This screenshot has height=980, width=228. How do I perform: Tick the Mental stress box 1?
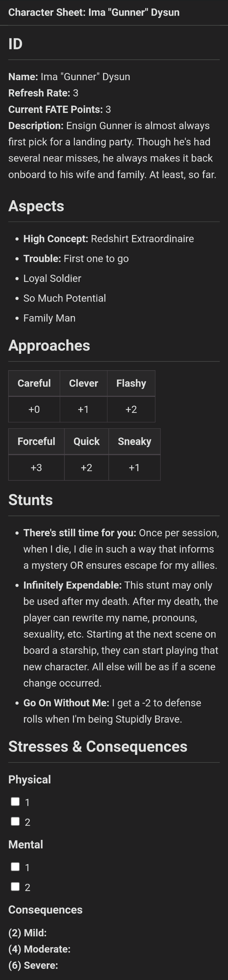pyautogui.click(x=15, y=867)
